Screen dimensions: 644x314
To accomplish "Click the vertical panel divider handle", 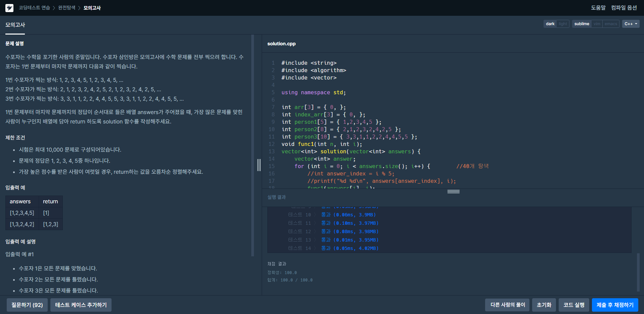I will click(x=259, y=165).
